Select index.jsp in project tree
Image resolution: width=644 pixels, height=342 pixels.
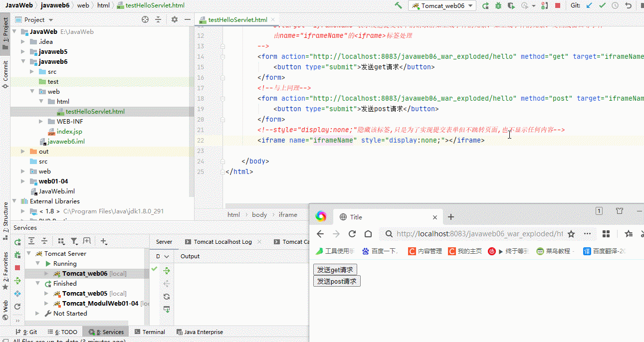click(x=69, y=132)
